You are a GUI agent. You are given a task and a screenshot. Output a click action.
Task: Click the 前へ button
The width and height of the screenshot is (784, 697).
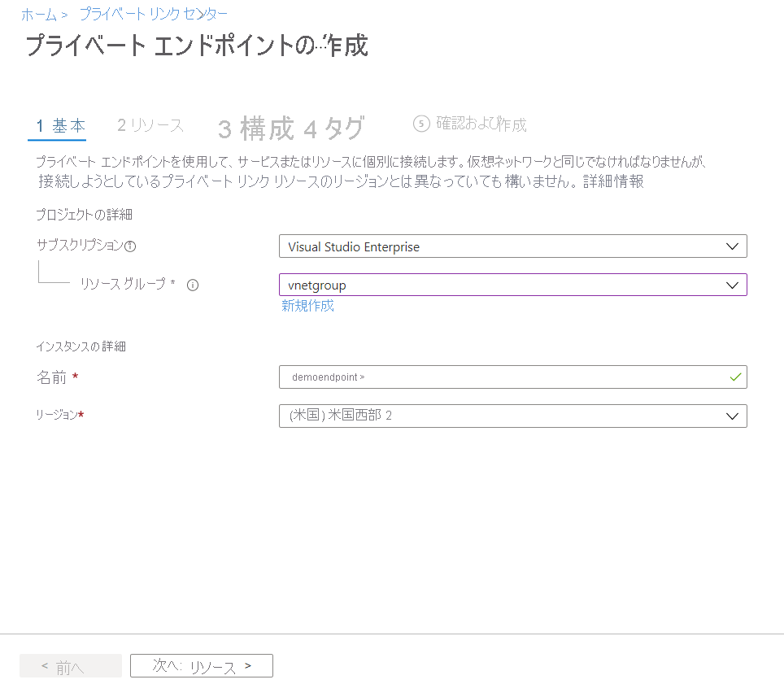71,666
